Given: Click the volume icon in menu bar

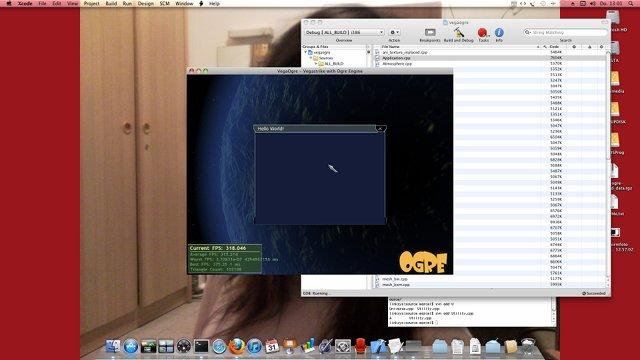Looking at the screenshot, I should (592, 3).
